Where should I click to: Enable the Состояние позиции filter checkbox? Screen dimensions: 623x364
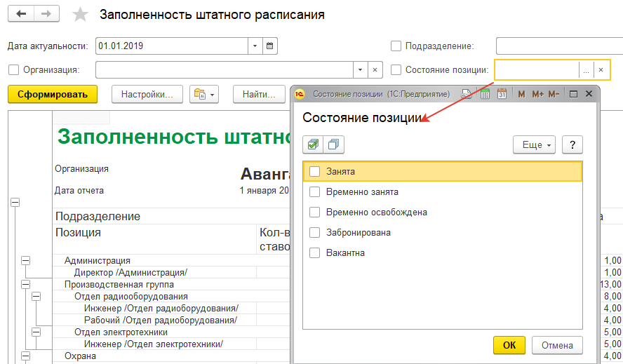[396, 70]
